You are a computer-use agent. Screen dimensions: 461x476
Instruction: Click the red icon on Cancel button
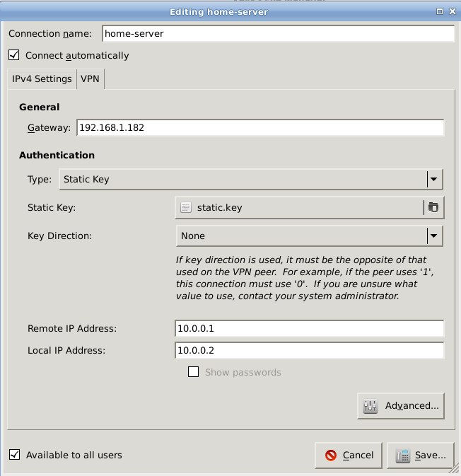click(330, 455)
